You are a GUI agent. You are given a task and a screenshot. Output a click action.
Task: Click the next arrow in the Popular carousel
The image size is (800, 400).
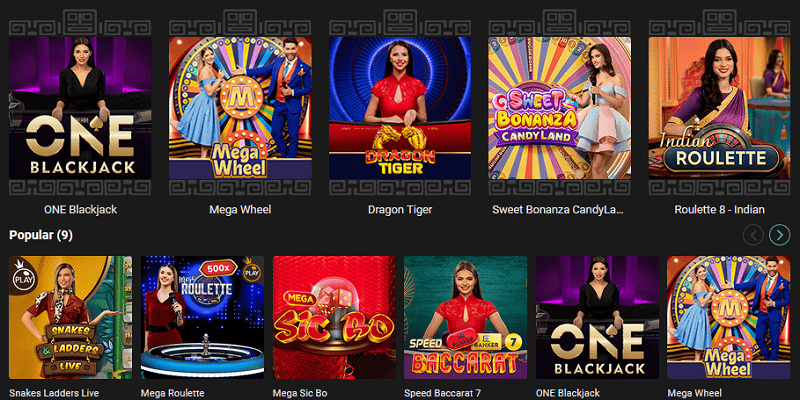point(780,235)
